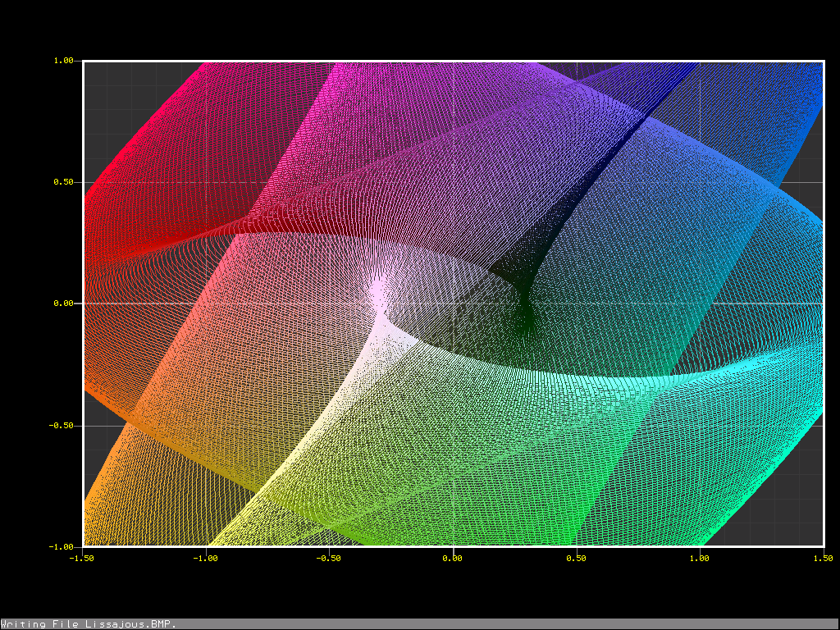Click the status text "Writing File Lissajous.BMP."
The width and height of the screenshot is (840, 630).
[89, 624]
